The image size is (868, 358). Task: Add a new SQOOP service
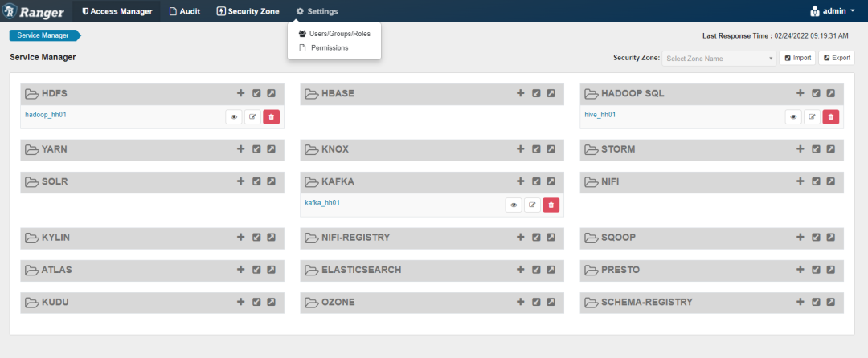[800, 237]
